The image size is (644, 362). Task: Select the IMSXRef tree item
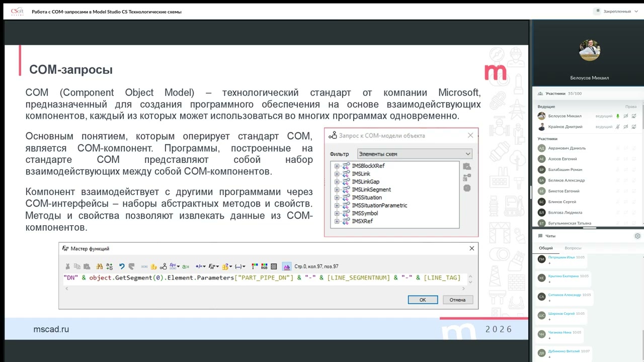coord(362,221)
